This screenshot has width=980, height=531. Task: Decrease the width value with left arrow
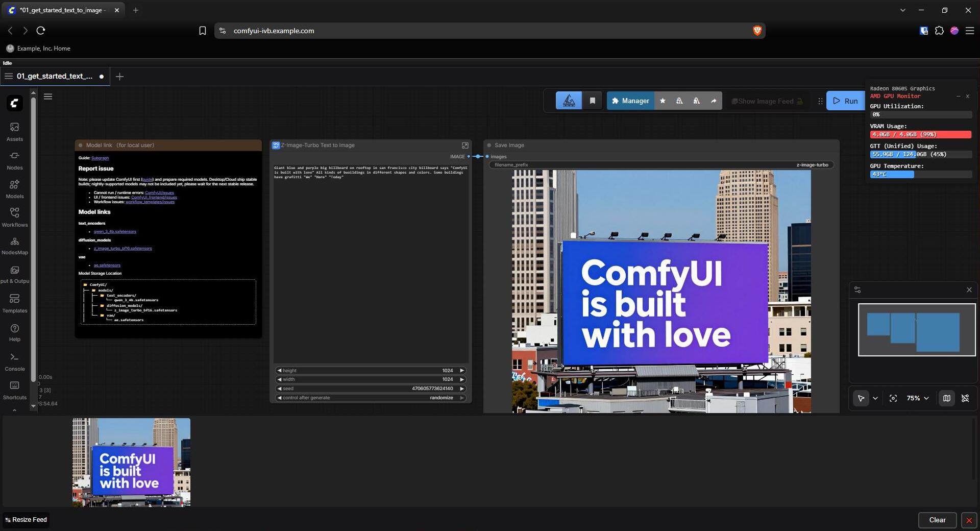pos(279,379)
